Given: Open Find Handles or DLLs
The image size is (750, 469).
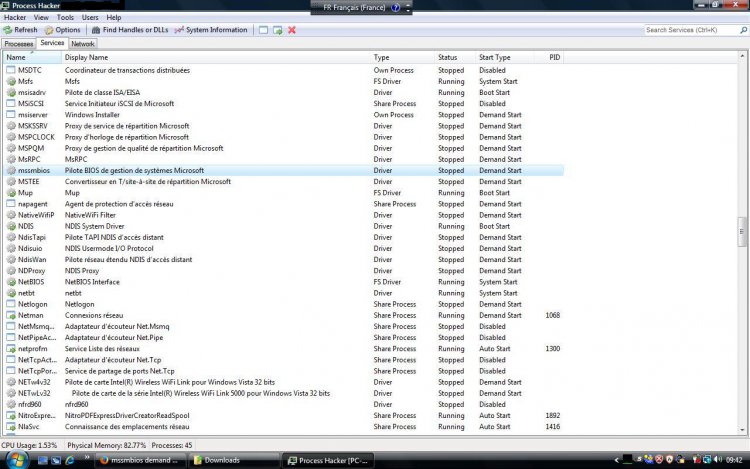Looking at the screenshot, I should coord(130,30).
